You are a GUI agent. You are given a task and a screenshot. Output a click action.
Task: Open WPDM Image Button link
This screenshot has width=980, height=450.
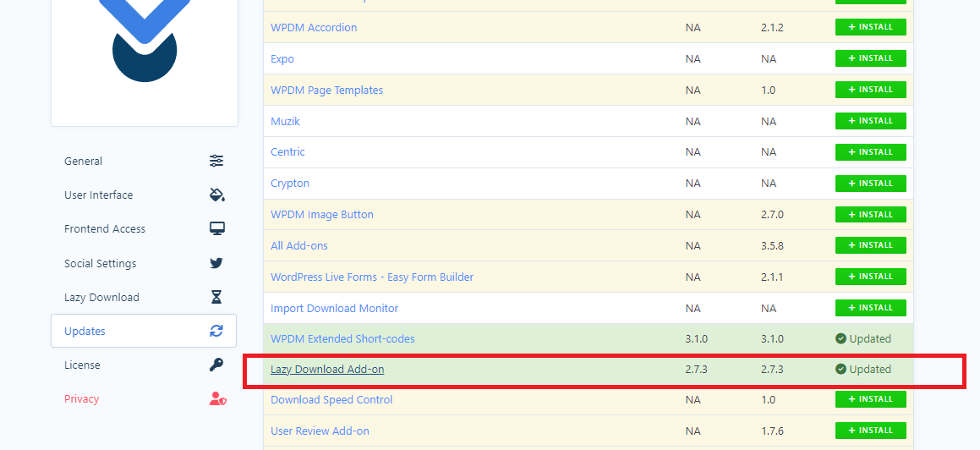322,214
